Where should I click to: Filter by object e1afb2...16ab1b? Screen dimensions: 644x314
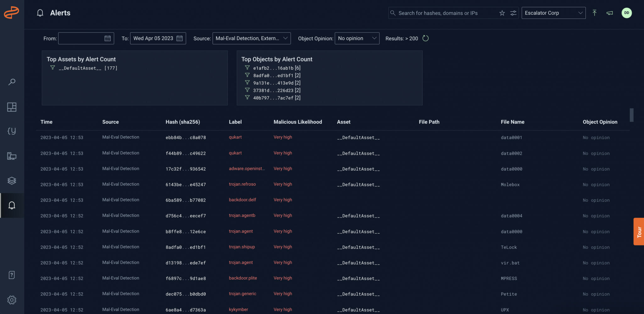tap(247, 68)
